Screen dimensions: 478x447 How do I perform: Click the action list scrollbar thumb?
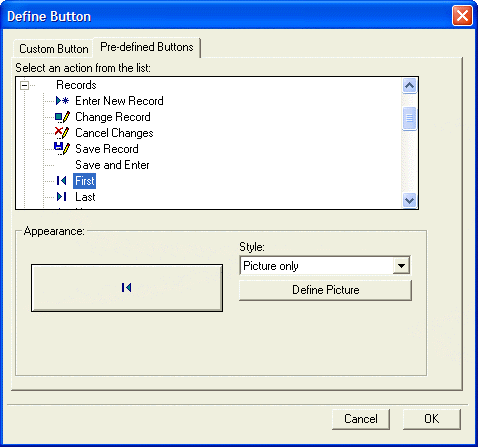pos(409,118)
